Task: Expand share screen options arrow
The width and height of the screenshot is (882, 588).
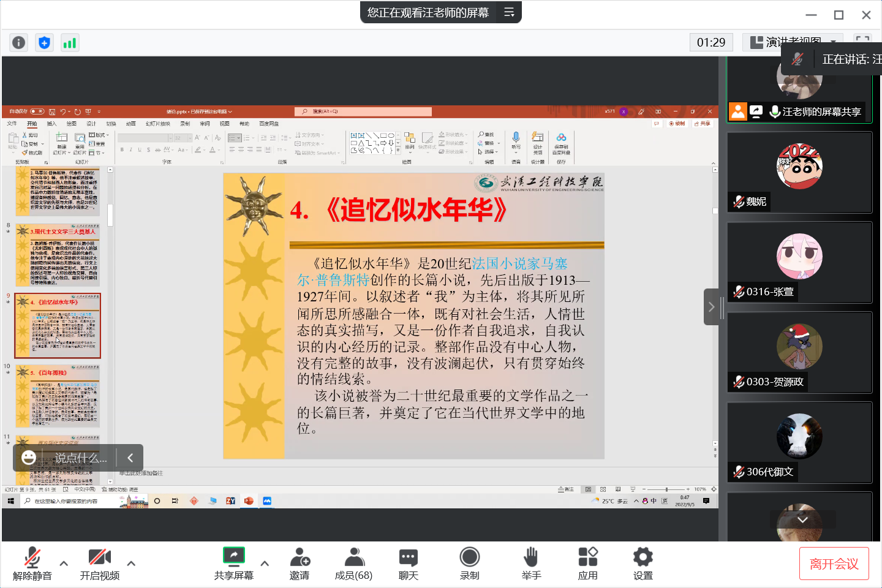Action: (265, 563)
